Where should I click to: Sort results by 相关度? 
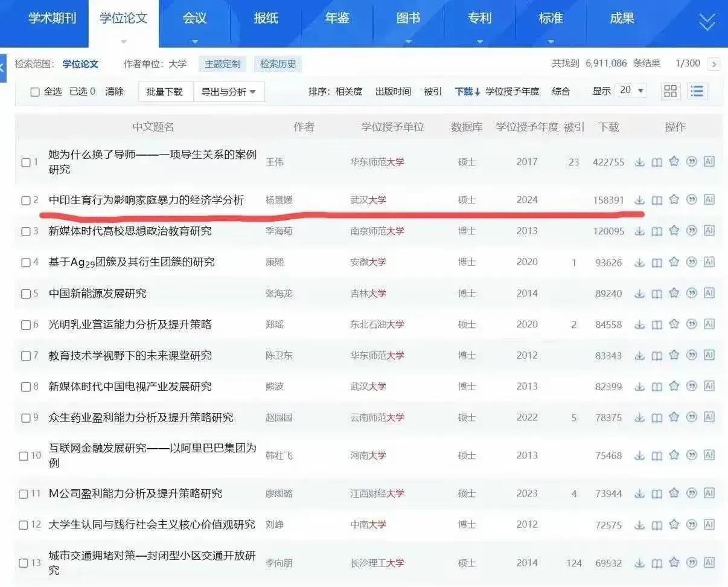tap(349, 91)
